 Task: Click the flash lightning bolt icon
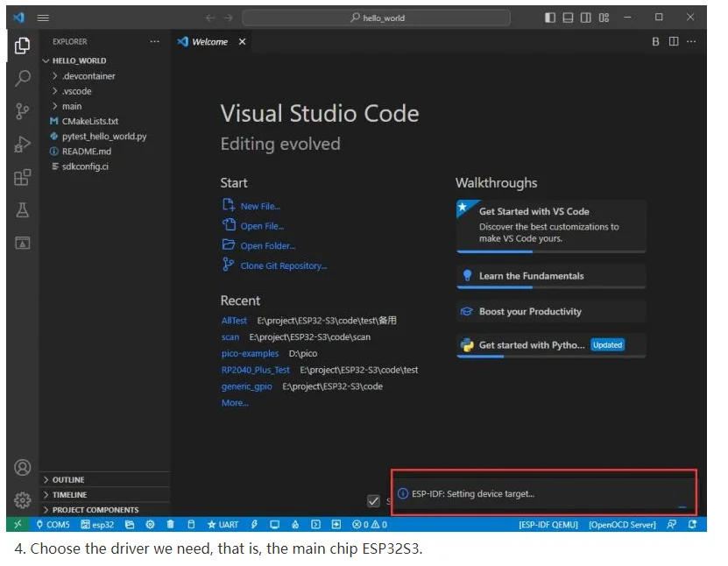254,525
